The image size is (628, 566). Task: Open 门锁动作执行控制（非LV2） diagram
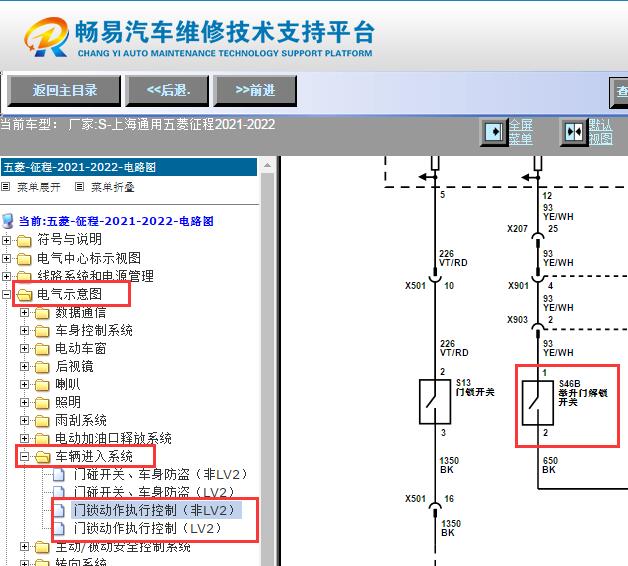pyautogui.click(x=156, y=510)
